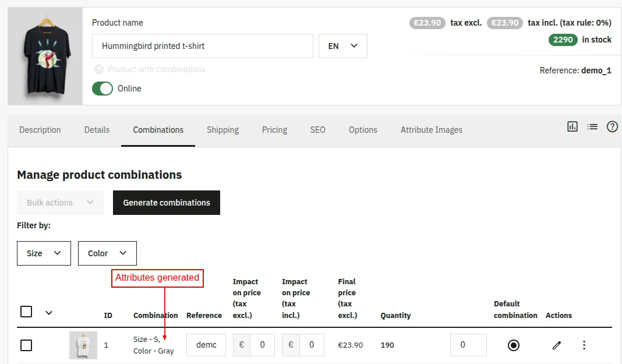Expand the Color filter dropdown
Image resolution: width=622 pixels, height=364 pixels.
(107, 253)
